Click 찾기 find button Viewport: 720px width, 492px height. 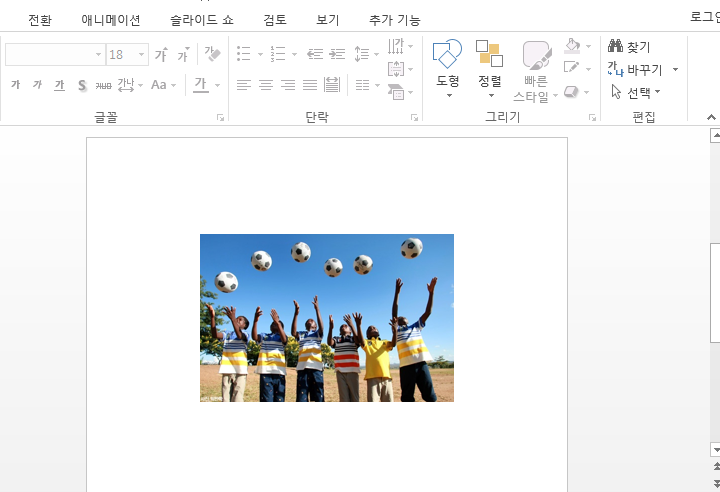coord(629,46)
